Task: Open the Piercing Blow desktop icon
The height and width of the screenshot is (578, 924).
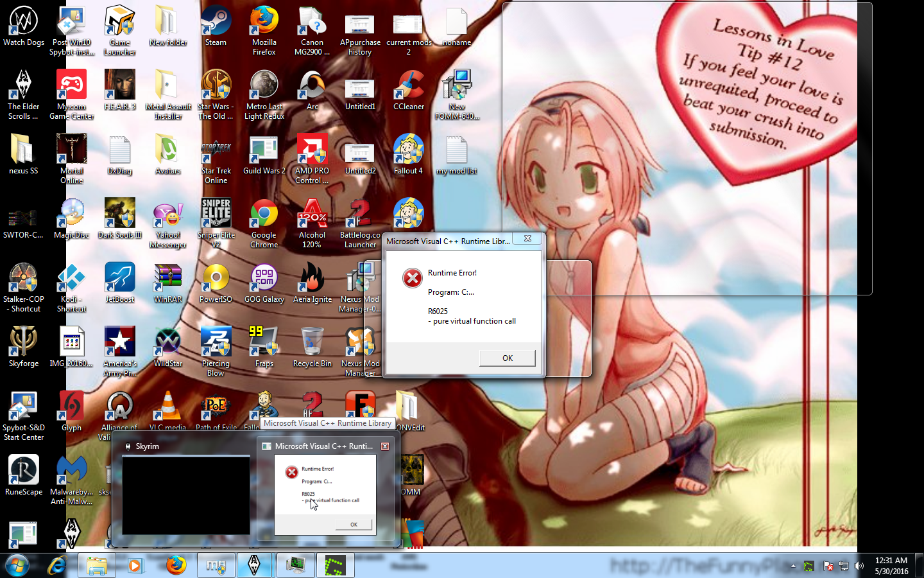Action: (x=216, y=352)
